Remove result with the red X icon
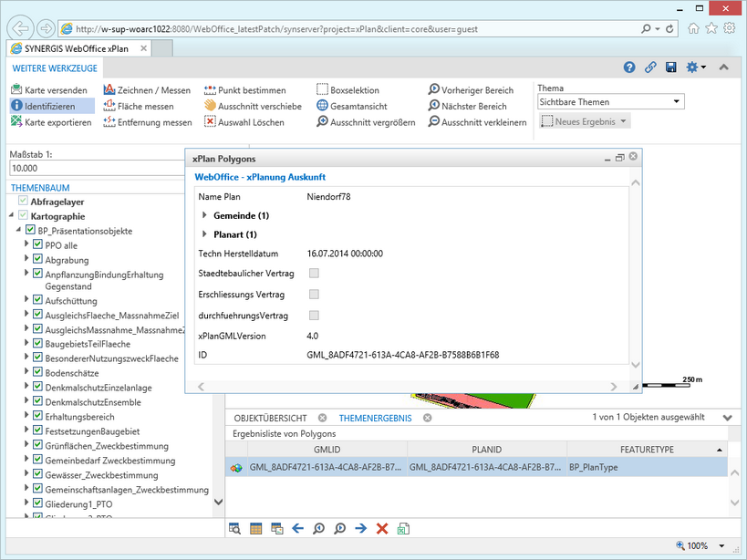Viewport: 747px width, 560px height. (x=381, y=529)
